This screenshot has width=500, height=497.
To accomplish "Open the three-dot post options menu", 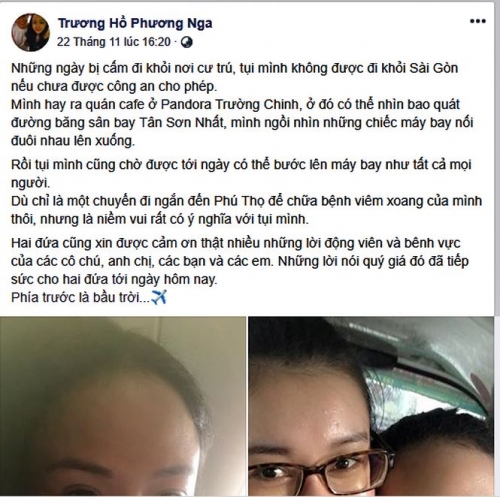I will pyautogui.click(x=477, y=21).
